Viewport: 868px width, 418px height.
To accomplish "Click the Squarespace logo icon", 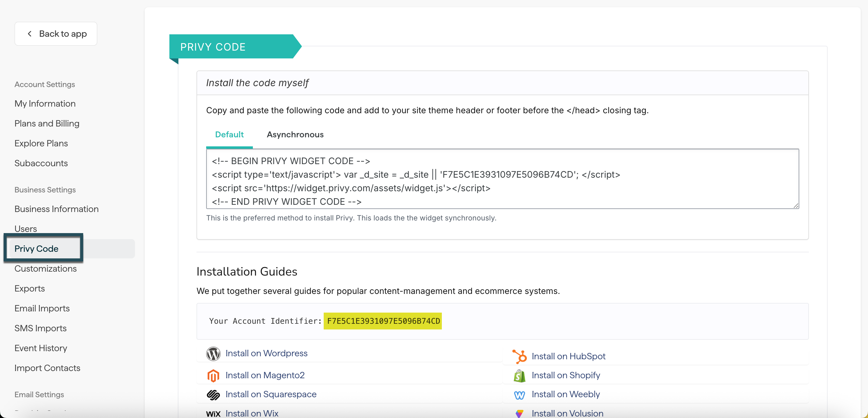I will click(213, 395).
